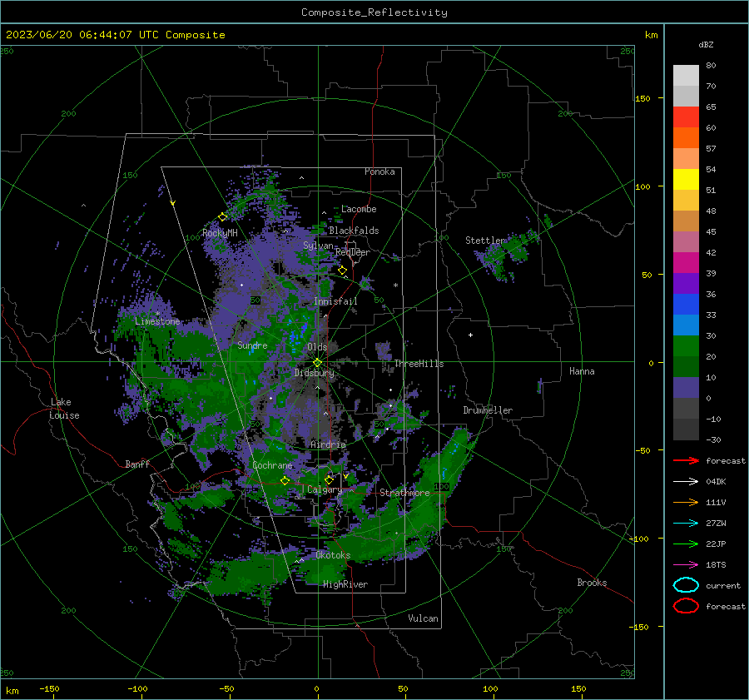Click the Okotoks label

[x=333, y=555]
